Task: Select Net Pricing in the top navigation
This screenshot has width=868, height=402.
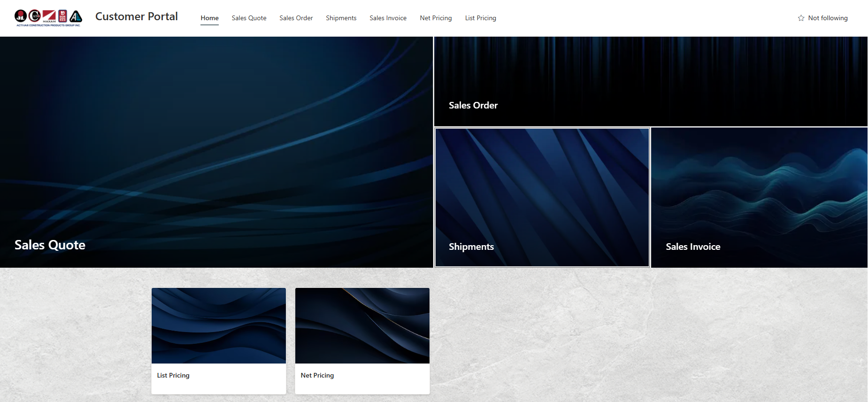Action: click(436, 18)
